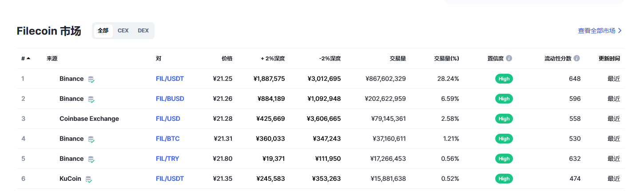Click the reserve icon beside KuCoin
This screenshot has width=644, height=191.
89,179
